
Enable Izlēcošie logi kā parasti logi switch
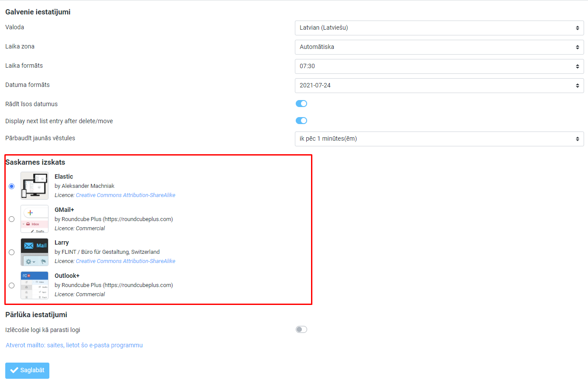point(301,329)
